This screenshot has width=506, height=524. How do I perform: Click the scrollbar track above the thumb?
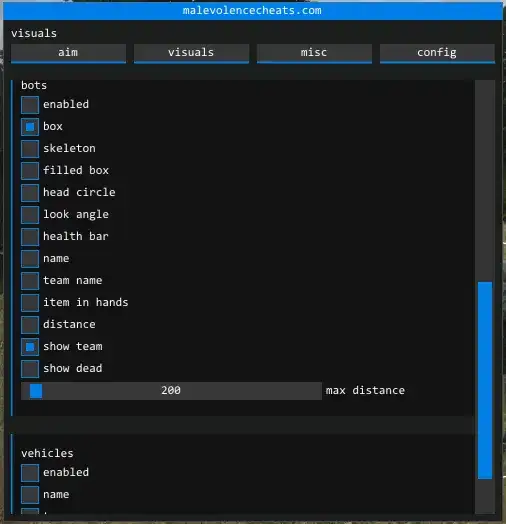485,180
